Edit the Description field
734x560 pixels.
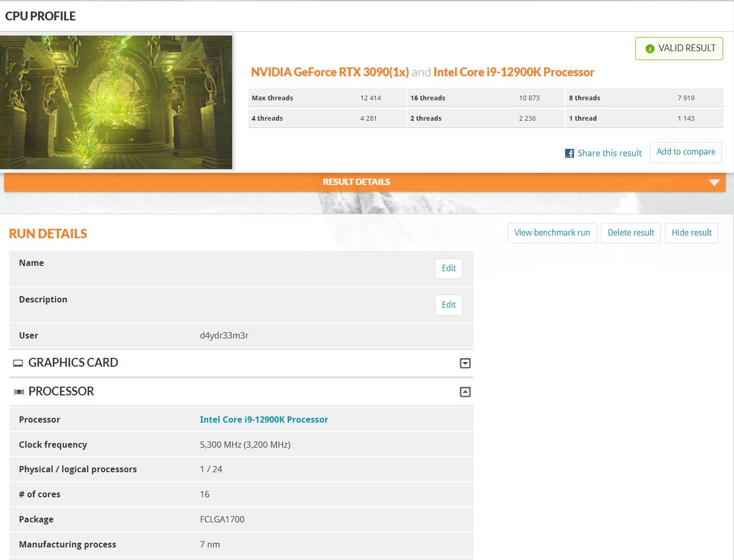pos(449,305)
